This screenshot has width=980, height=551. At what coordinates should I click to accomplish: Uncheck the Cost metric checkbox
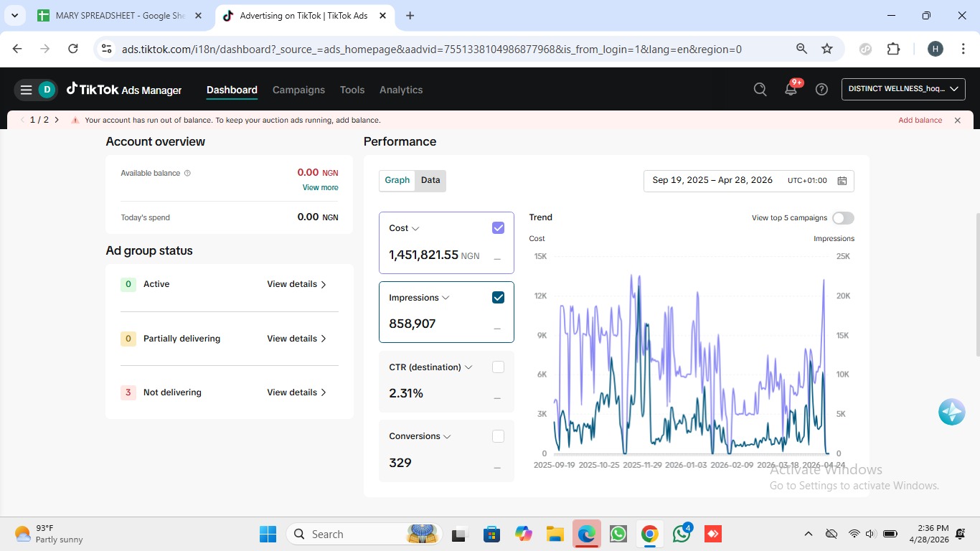pyautogui.click(x=498, y=228)
